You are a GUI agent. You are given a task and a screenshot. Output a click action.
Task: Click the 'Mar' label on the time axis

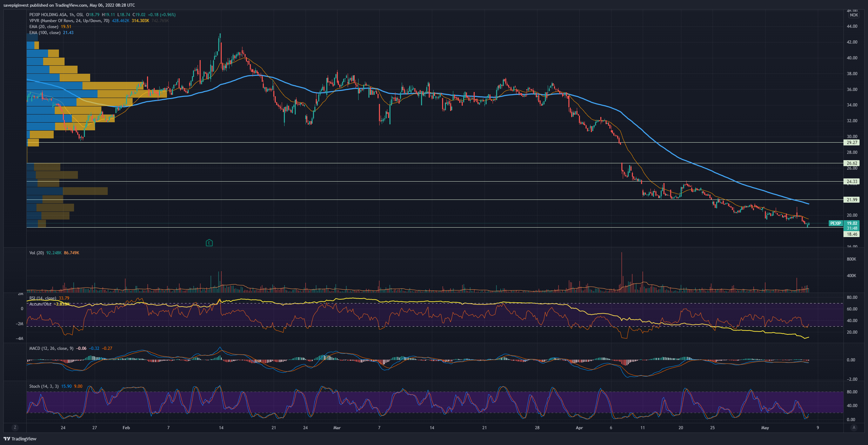click(337, 428)
